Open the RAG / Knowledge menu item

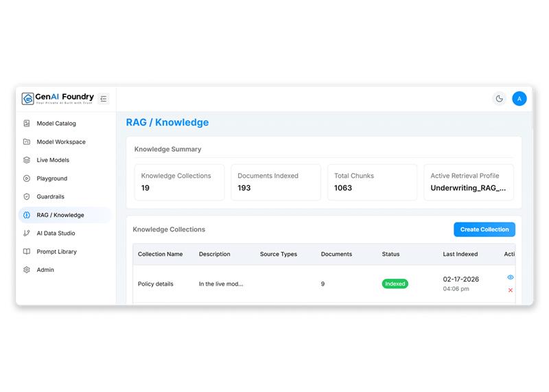(60, 215)
